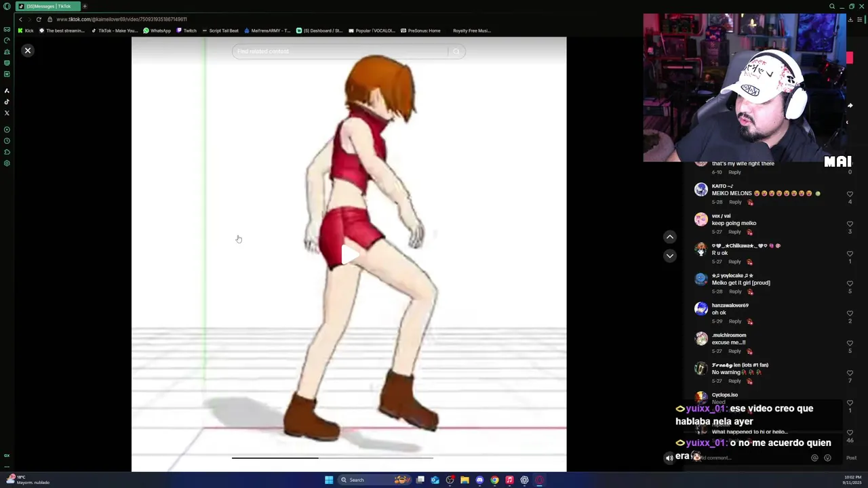The image size is (868, 488).
Task: Reply to the 'No warning' comment
Action: click(x=735, y=381)
